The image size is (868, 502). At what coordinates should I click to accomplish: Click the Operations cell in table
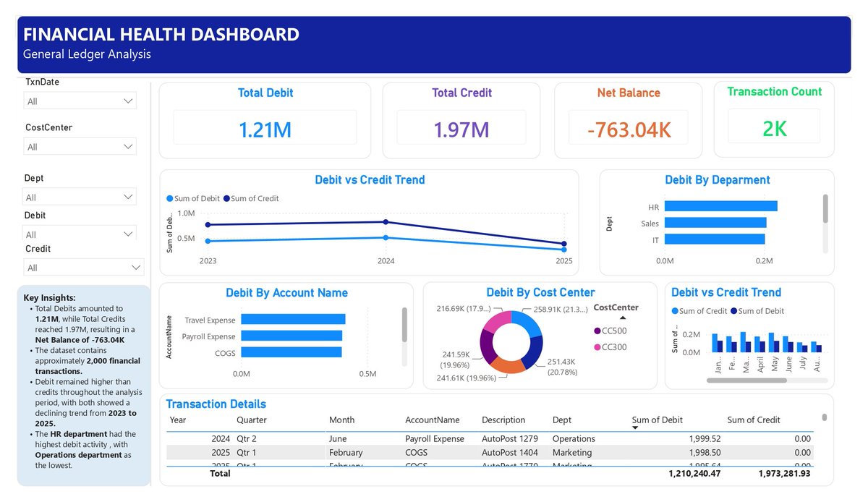(x=574, y=438)
